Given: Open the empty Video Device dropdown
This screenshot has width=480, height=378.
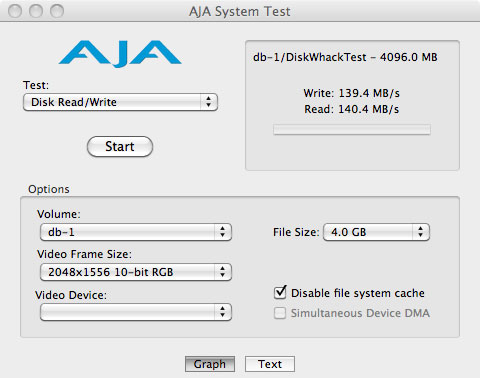Looking at the screenshot, I should pos(136,312).
